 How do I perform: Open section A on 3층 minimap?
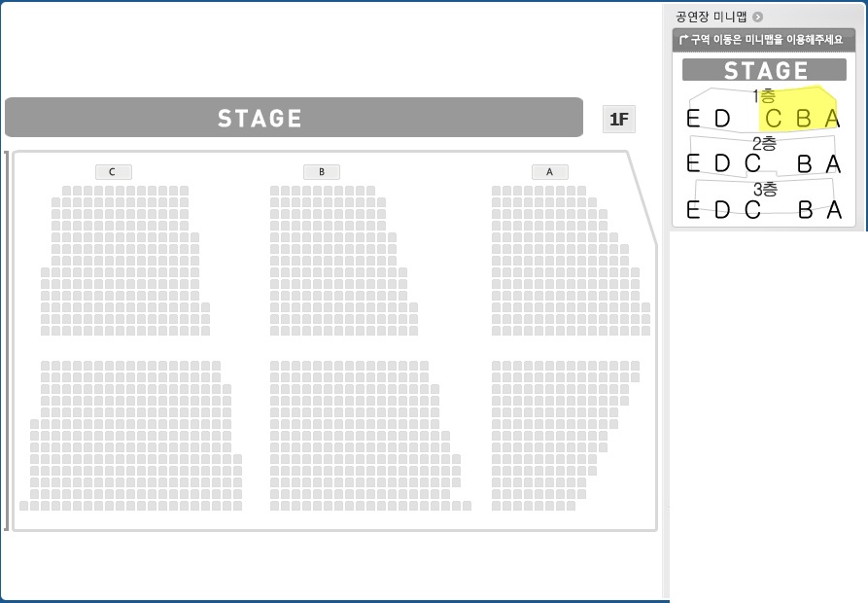pyautogui.click(x=834, y=210)
